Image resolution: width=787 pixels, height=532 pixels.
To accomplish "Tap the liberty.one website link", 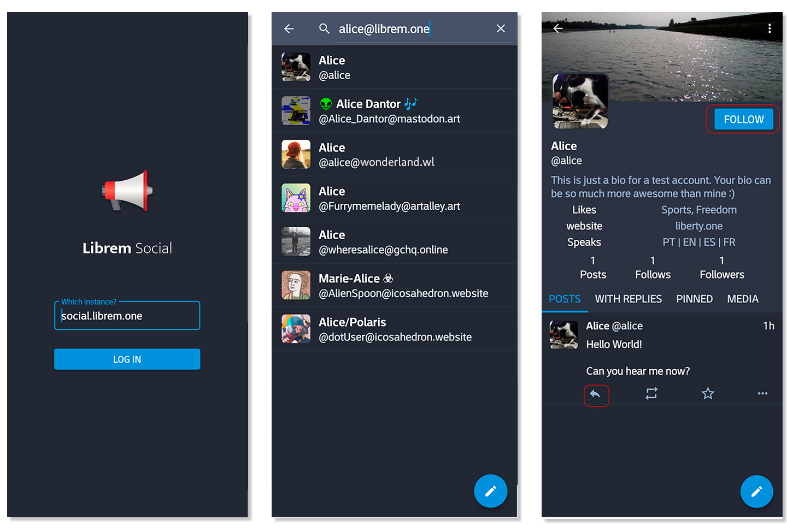I will click(x=698, y=226).
